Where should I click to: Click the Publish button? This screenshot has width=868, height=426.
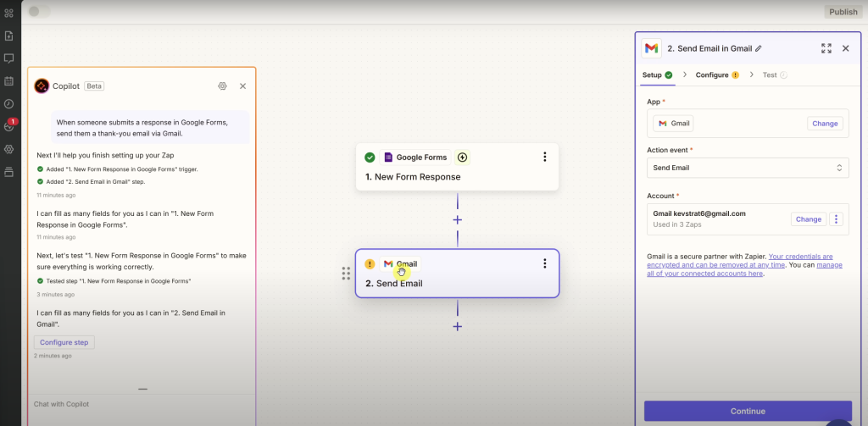point(843,12)
